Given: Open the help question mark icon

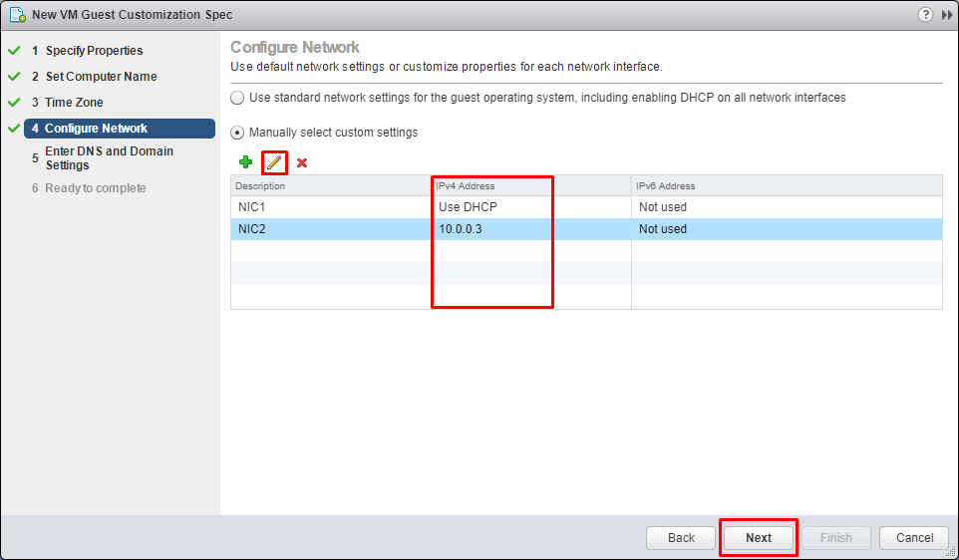Looking at the screenshot, I should pyautogui.click(x=925, y=15).
